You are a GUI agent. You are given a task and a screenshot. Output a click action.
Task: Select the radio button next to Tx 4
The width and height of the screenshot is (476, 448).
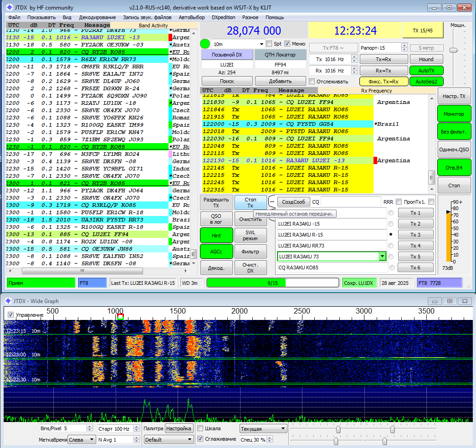(390, 246)
